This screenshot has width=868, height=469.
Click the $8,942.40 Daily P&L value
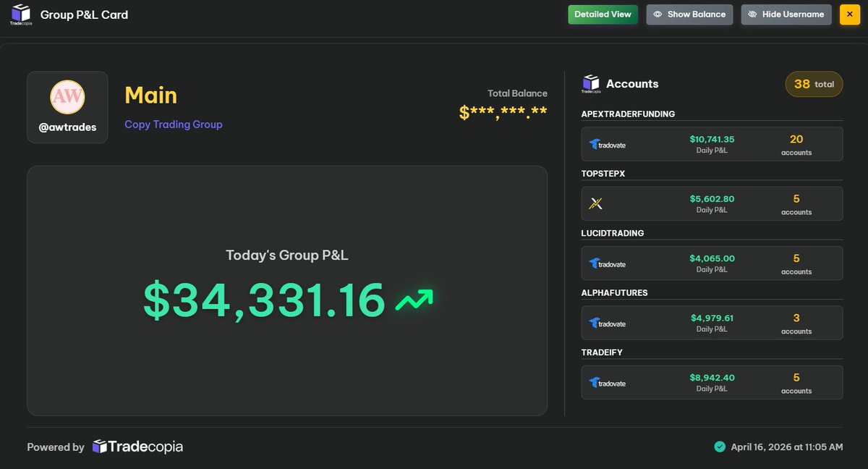point(712,378)
